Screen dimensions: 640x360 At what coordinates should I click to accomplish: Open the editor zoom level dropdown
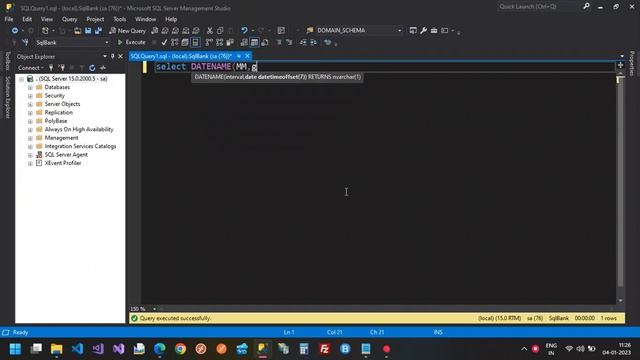click(154, 309)
